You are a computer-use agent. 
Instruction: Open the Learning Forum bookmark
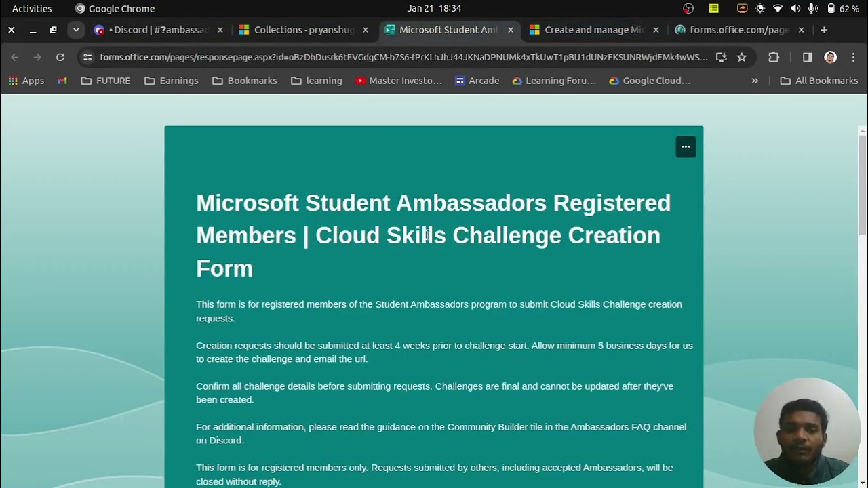554,81
